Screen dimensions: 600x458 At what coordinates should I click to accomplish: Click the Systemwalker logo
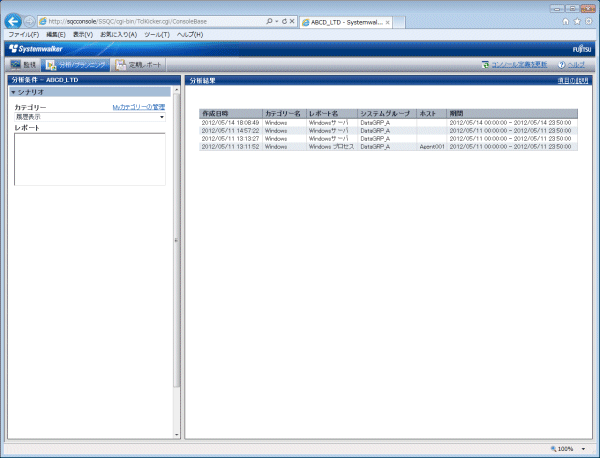[38, 48]
